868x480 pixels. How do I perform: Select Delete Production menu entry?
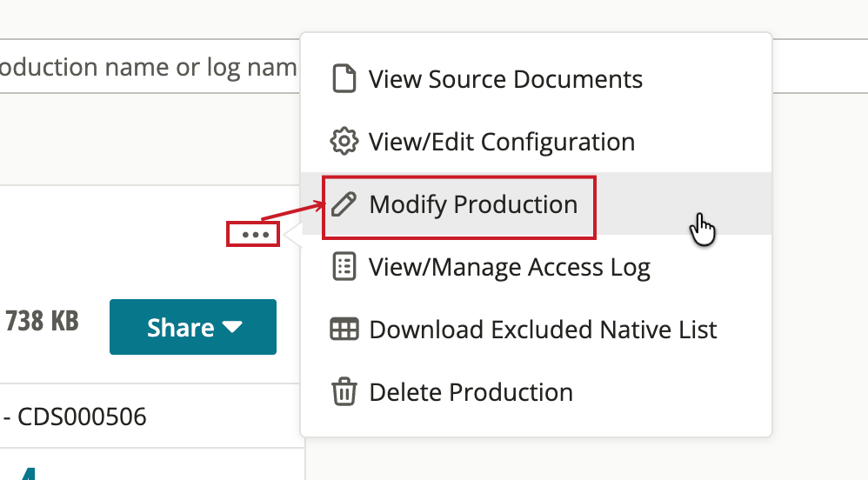point(536,392)
